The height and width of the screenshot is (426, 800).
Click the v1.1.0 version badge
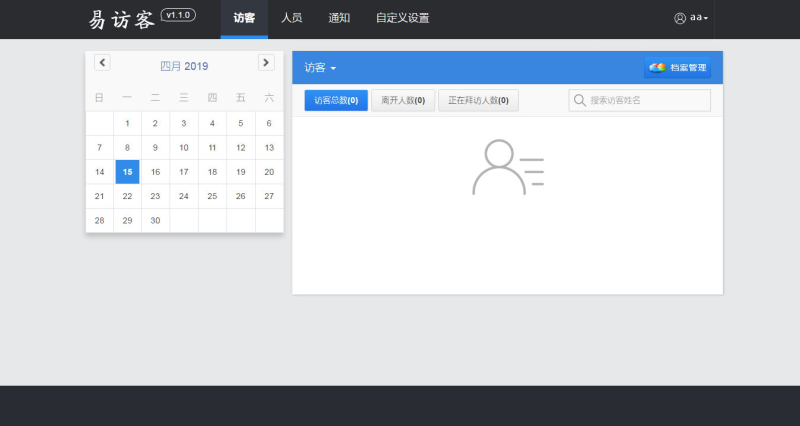point(177,16)
